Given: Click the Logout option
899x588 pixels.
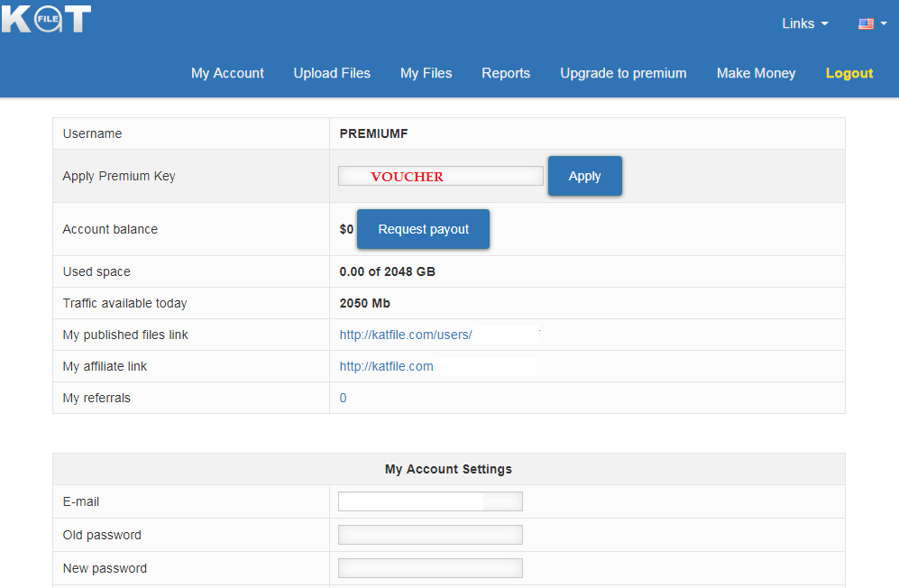Looking at the screenshot, I should click(849, 73).
